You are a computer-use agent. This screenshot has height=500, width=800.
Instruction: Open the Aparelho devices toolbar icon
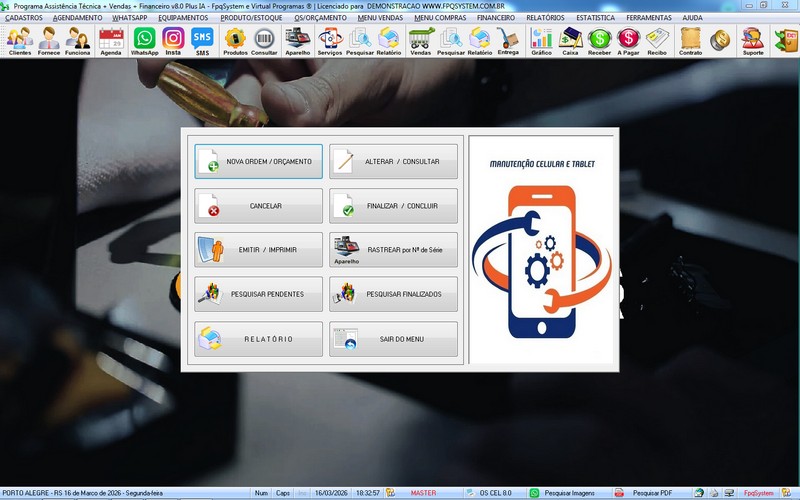click(x=297, y=41)
